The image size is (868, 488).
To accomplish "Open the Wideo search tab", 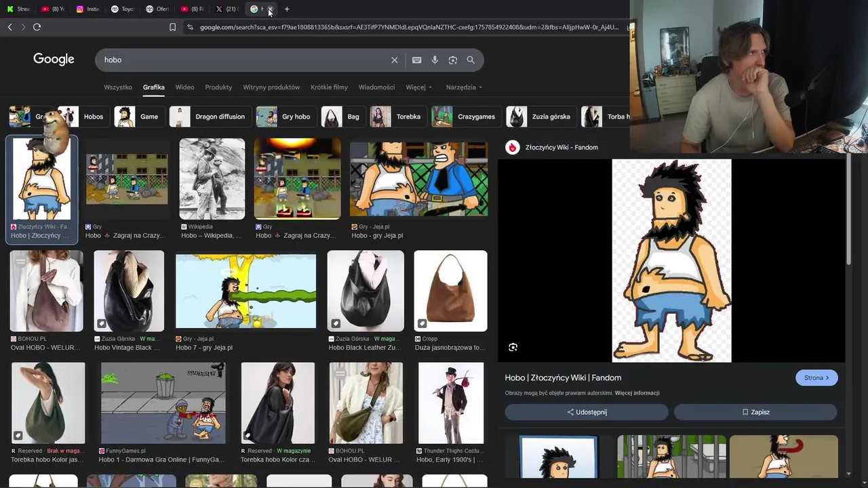I will pos(184,87).
